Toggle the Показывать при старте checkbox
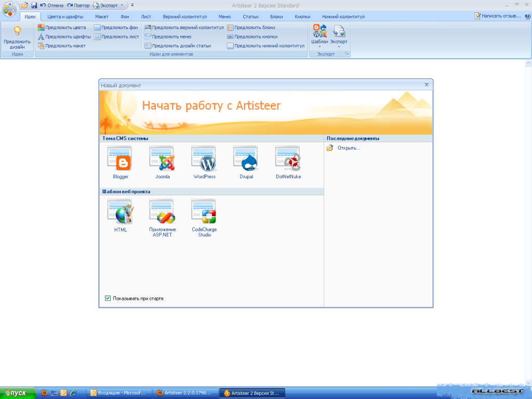 click(108, 298)
